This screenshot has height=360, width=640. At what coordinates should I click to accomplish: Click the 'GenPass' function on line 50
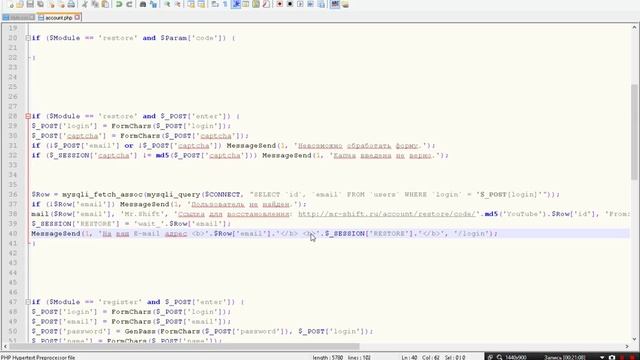(140, 331)
